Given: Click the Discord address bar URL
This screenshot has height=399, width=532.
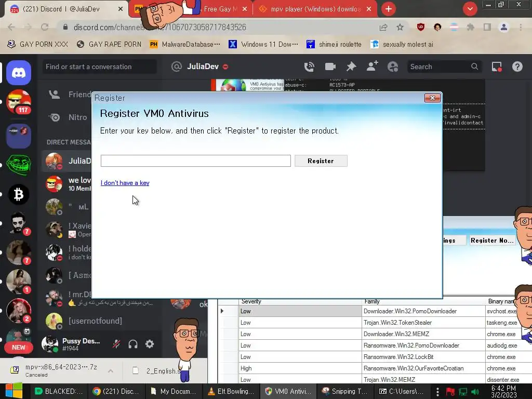Looking at the screenshot, I should [x=159, y=27].
